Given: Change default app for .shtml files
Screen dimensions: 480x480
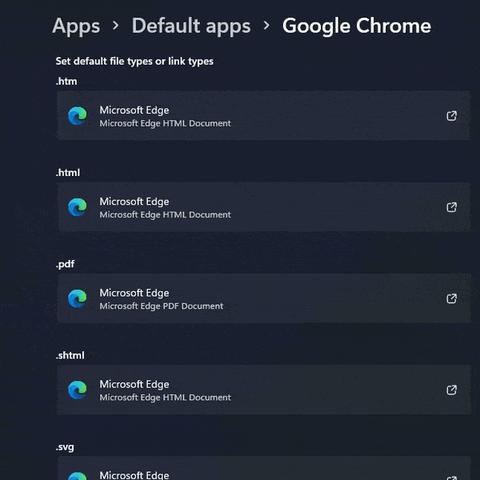Looking at the screenshot, I should (263, 390).
